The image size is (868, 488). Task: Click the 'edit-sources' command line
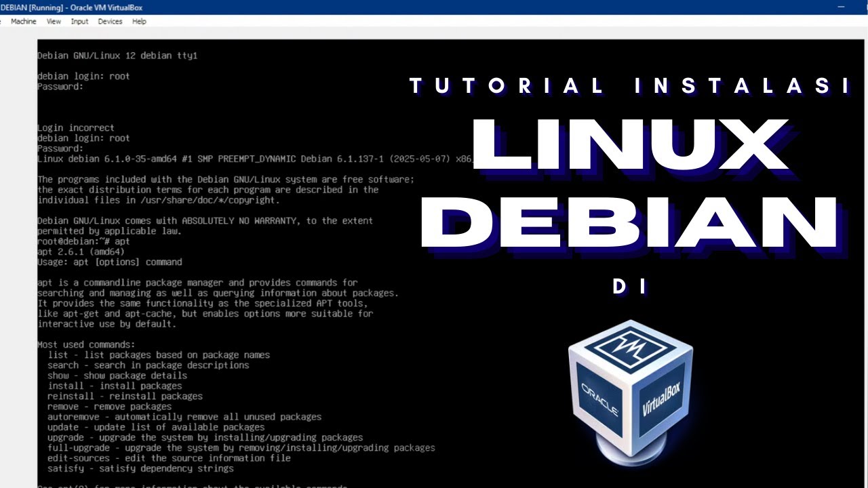pyautogui.click(x=169, y=457)
